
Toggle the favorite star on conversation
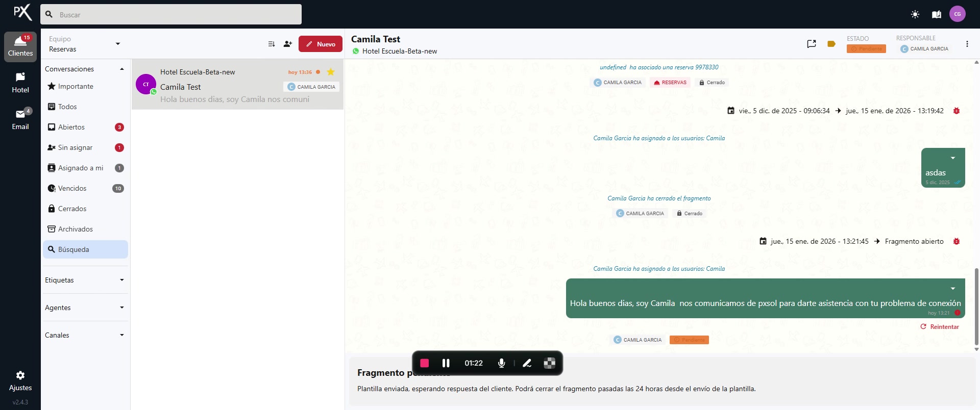click(x=331, y=72)
